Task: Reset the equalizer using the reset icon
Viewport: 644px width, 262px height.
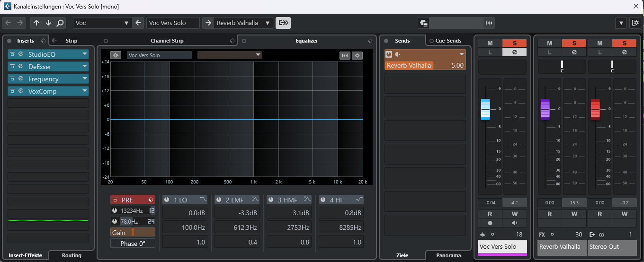Action: (x=345, y=55)
